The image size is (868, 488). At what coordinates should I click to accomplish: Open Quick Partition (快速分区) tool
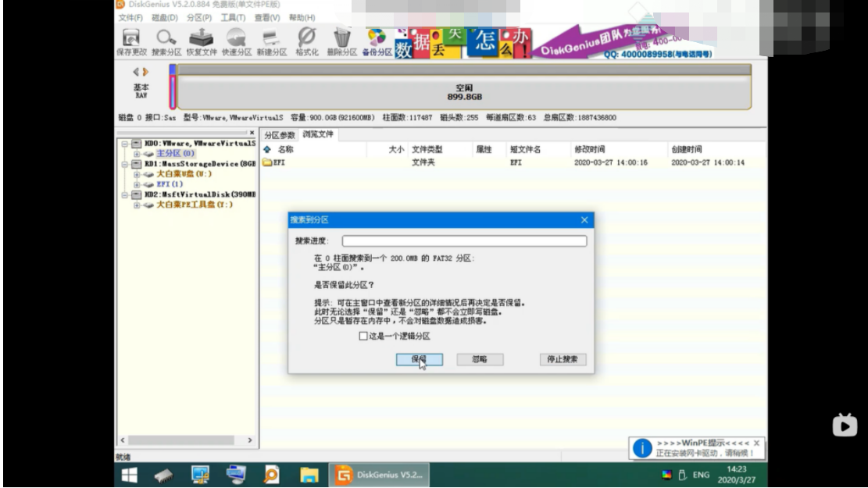237,42
